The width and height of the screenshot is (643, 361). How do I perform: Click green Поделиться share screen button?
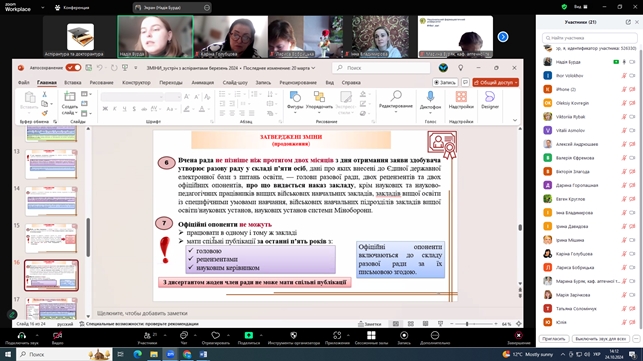(x=249, y=338)
